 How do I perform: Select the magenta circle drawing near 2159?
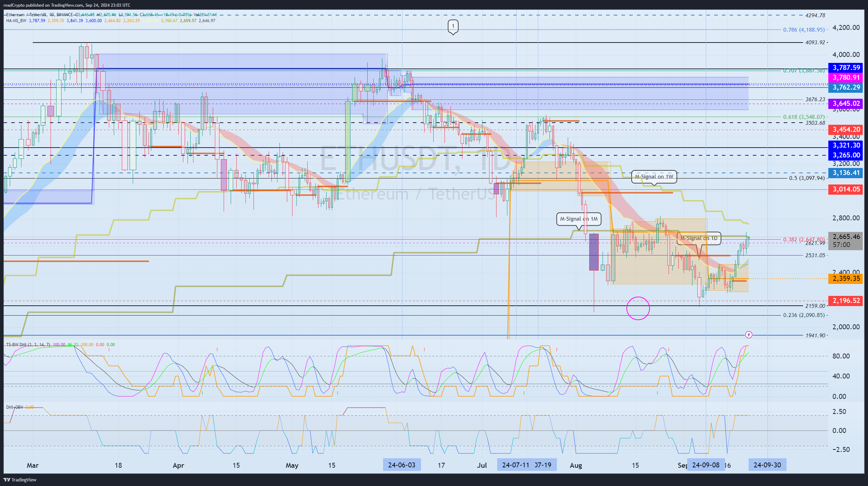click(x=638, y=309)
